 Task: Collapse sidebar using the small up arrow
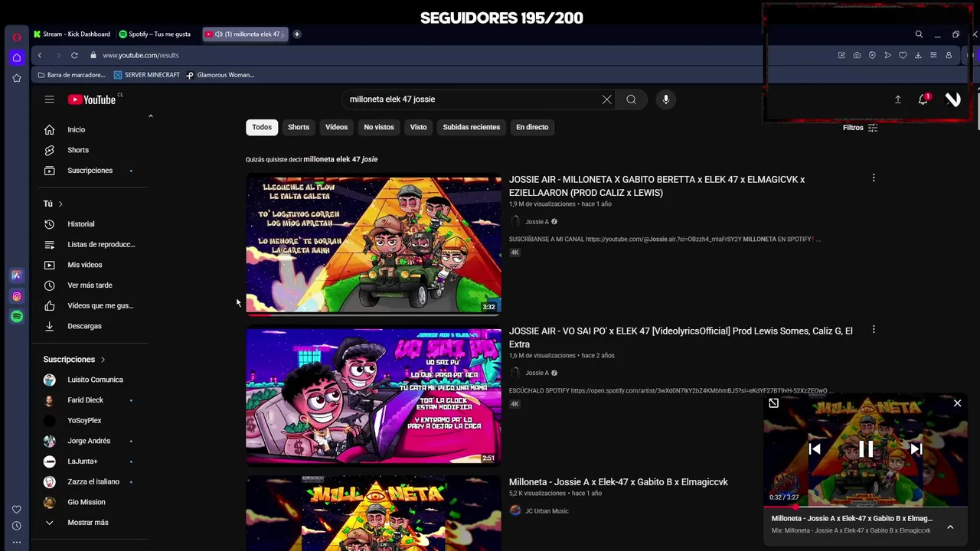point(150,116)
